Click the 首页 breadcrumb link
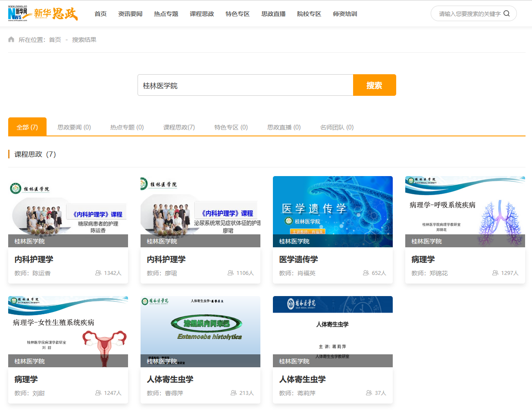Viewport: 532px width, 410px height. click(x=55, y=40)
